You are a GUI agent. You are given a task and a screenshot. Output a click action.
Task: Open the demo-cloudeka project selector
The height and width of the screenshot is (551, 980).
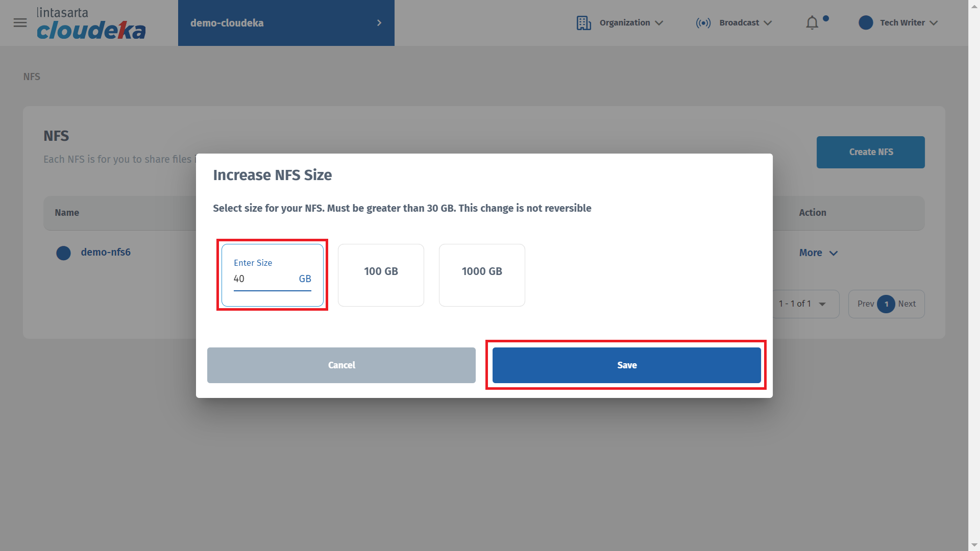click(x=286, y=23)
